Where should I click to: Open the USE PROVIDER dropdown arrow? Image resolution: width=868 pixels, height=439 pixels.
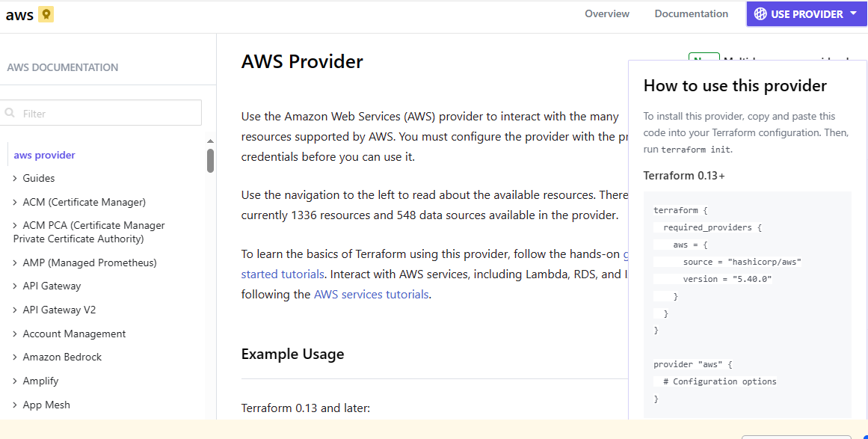click(x=853, y=14)
